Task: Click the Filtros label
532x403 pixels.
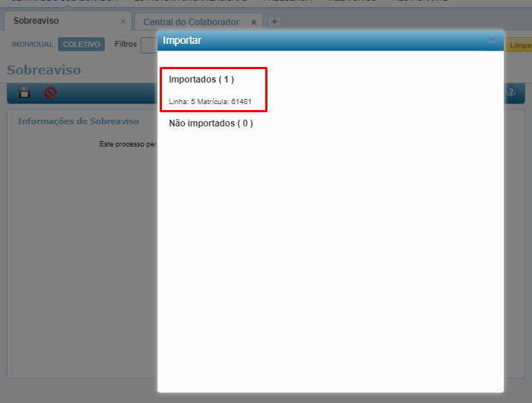Action: [126, 44]
